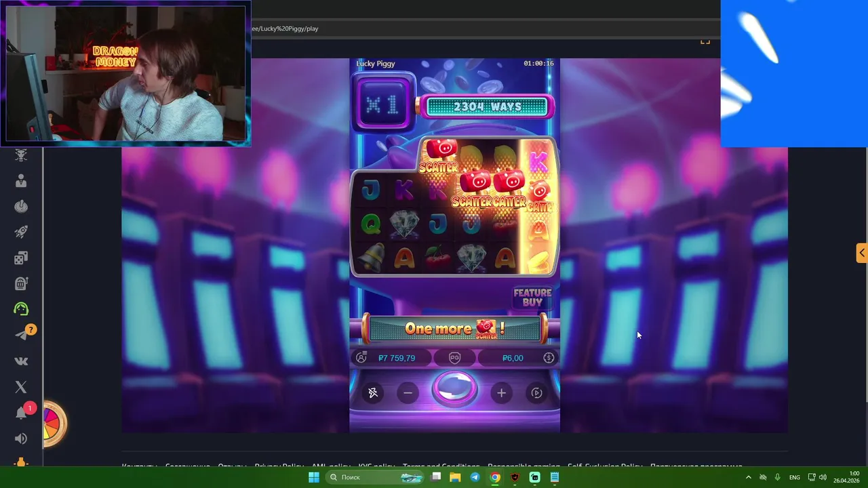Expand right side panel arrow

(861, 253)
